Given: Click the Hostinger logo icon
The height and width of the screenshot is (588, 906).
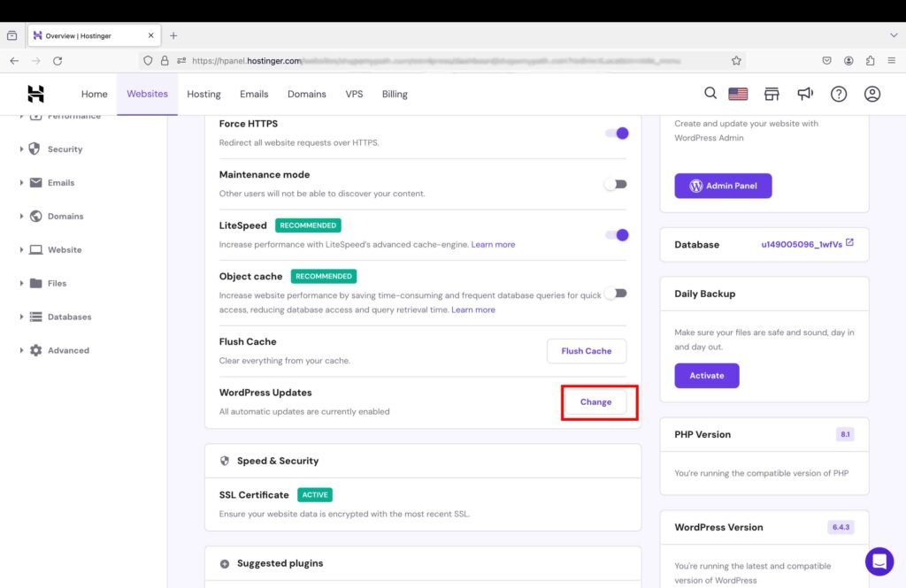Looking at the screenshot, I should click(x=35, y=94).
